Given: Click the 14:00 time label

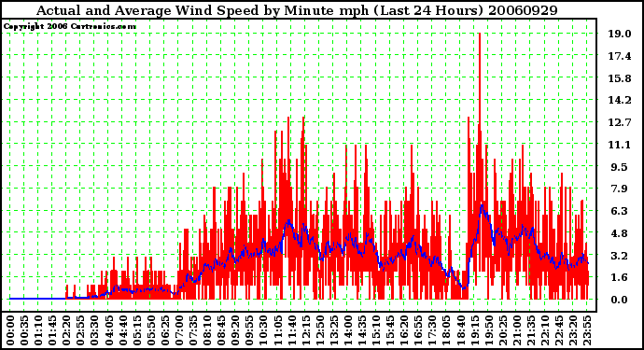Looking at the screenshot, I should click(347, 330).
